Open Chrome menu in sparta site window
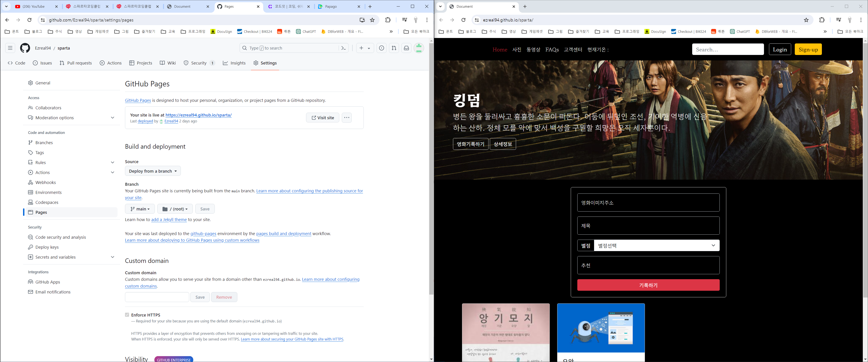The height and width of the screenshot is (362, 868). tap(861, 20)
